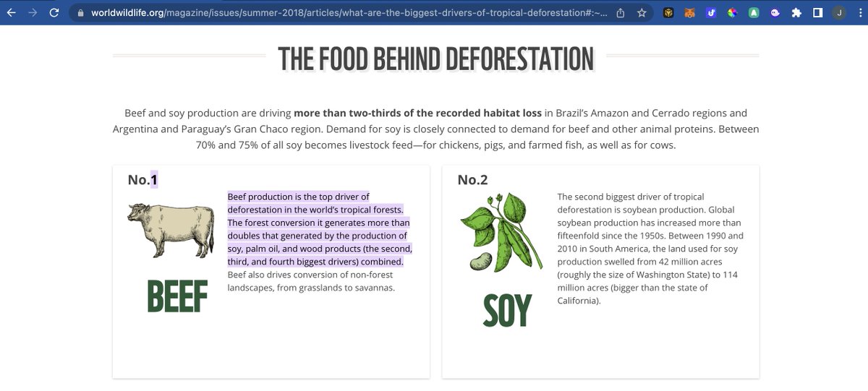
Task: Toggle the browser side panel
Action: click(817, 12)
